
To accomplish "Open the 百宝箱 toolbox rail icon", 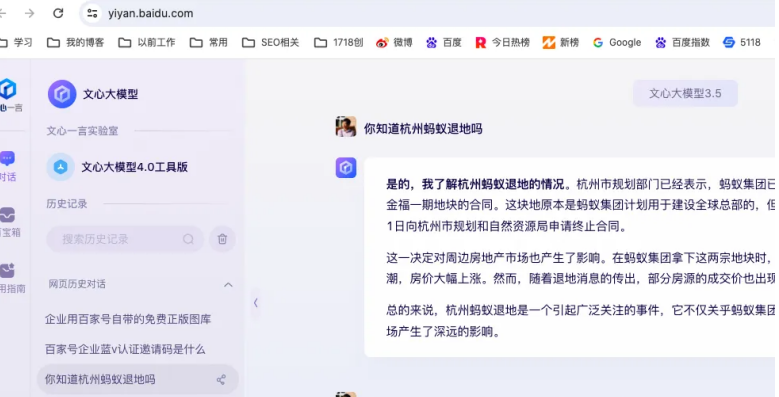I will (9, 222).
